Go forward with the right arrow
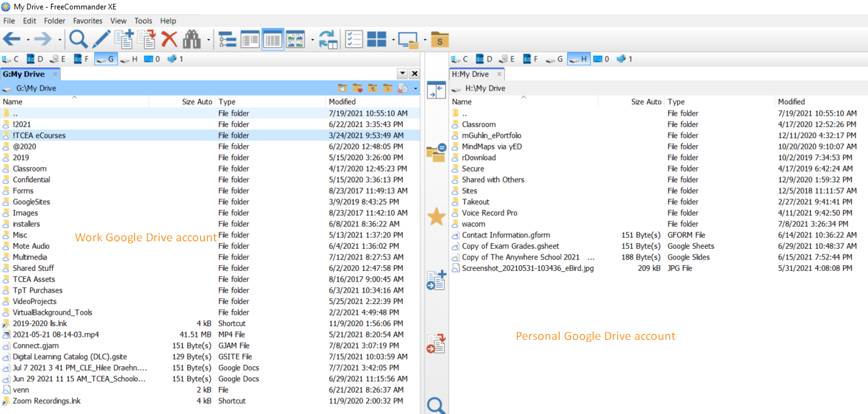Screen dimensions: 868x414 [x=43, y=40]
